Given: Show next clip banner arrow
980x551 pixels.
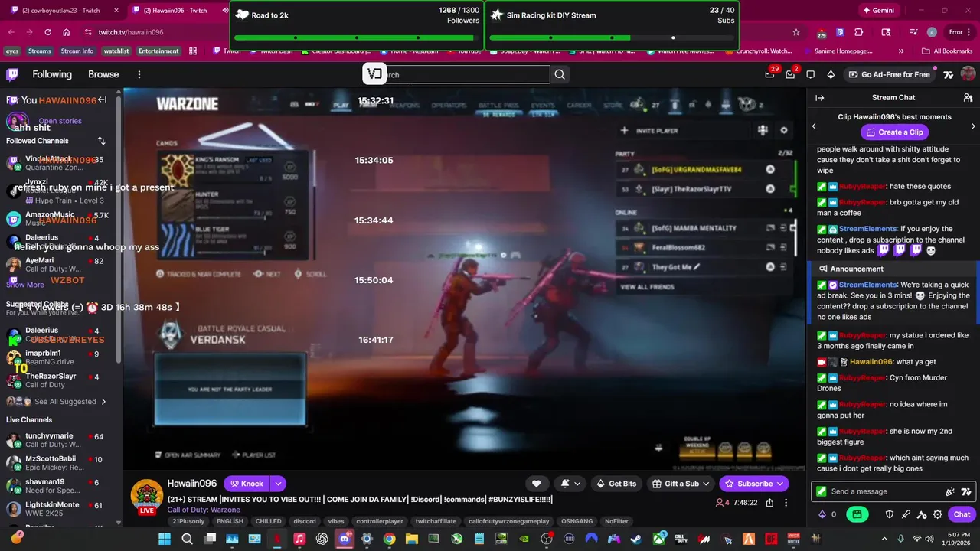Looking at the screenshot, I should coord(972,126).
